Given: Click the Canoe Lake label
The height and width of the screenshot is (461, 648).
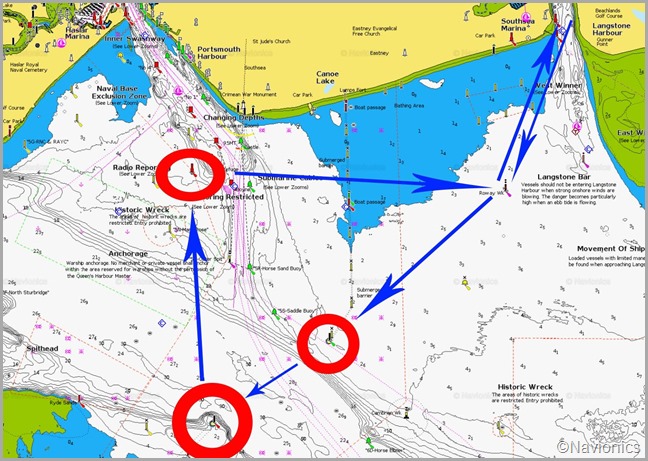Looking at the screenshot, I should click(x=327, y=77).
